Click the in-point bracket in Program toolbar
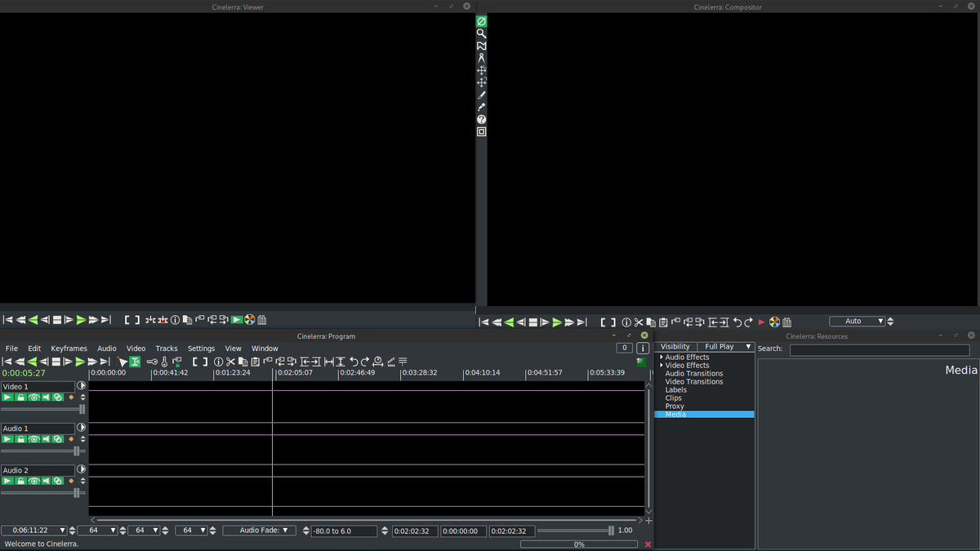This screenshot has height=551, width=980. 195,362
